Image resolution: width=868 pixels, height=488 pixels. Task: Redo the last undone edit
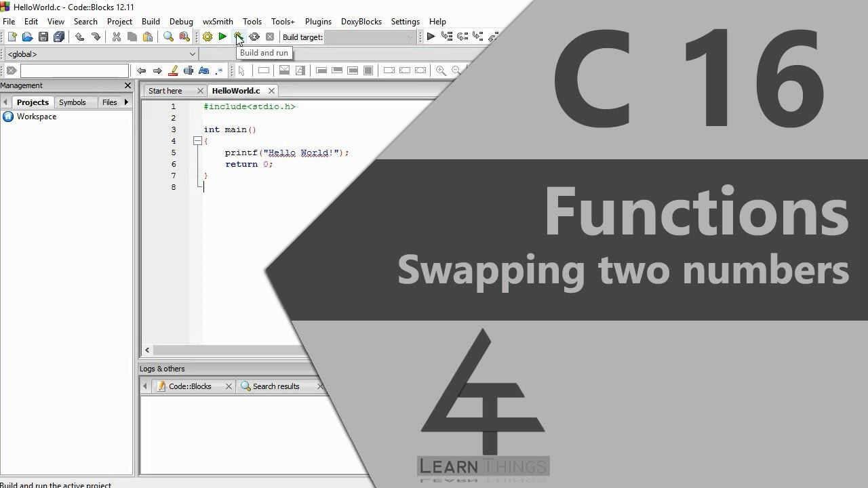pyautogui.click(x=96, y=37)
